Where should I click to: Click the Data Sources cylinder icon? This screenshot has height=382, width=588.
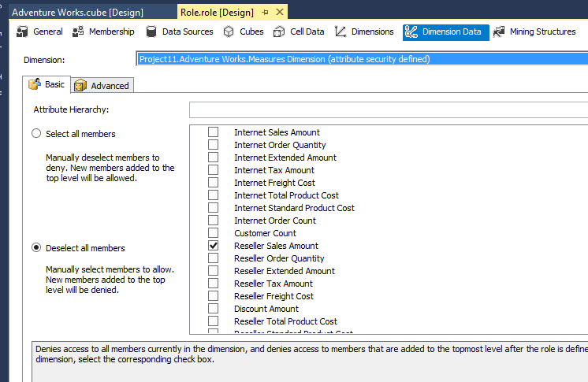pyautogui.click(x=151, y=32)
